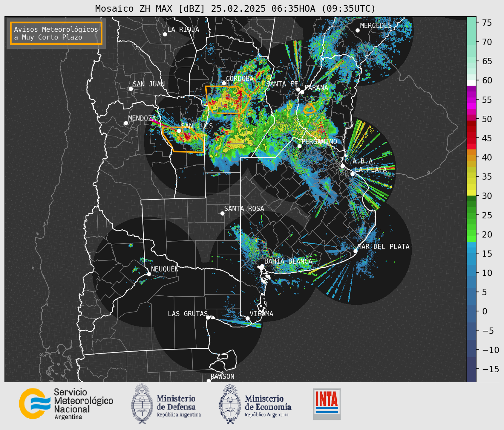Click the BAHIA BLANCA city label
The height and width of the screenshot is (430, 504).
(288, 261)
